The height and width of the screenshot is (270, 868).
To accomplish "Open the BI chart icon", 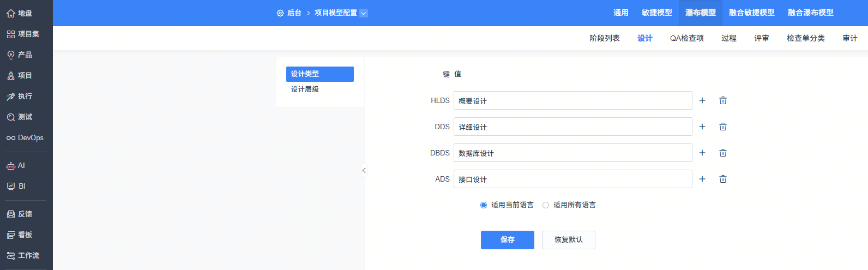I will coord(11,187).
